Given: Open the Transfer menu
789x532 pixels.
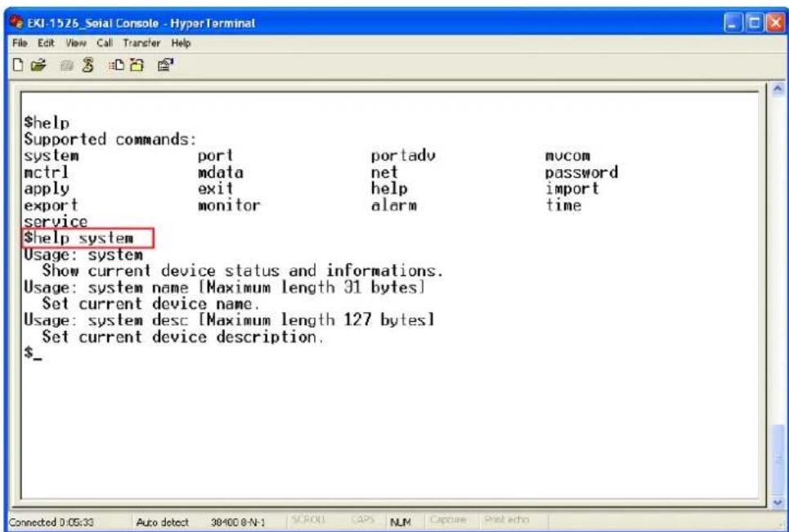Looking at the screenshot, I should coord(141,43).
